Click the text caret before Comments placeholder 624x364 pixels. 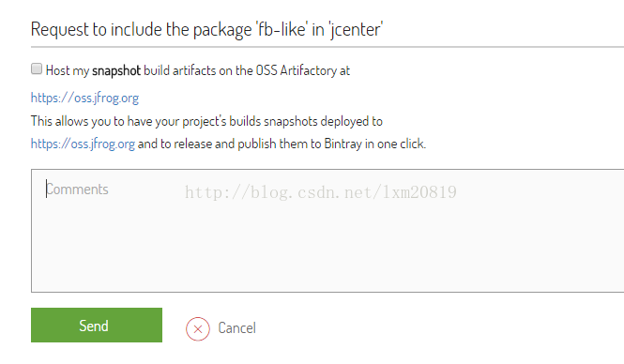pyautogui.click(x=46, y=189)
